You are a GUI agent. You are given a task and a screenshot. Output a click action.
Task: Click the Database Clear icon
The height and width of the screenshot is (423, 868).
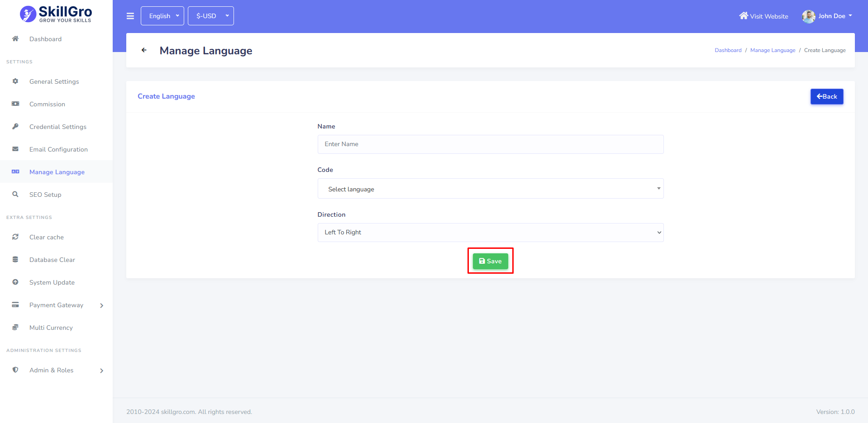pyautogui.click(x=15, y=259)
